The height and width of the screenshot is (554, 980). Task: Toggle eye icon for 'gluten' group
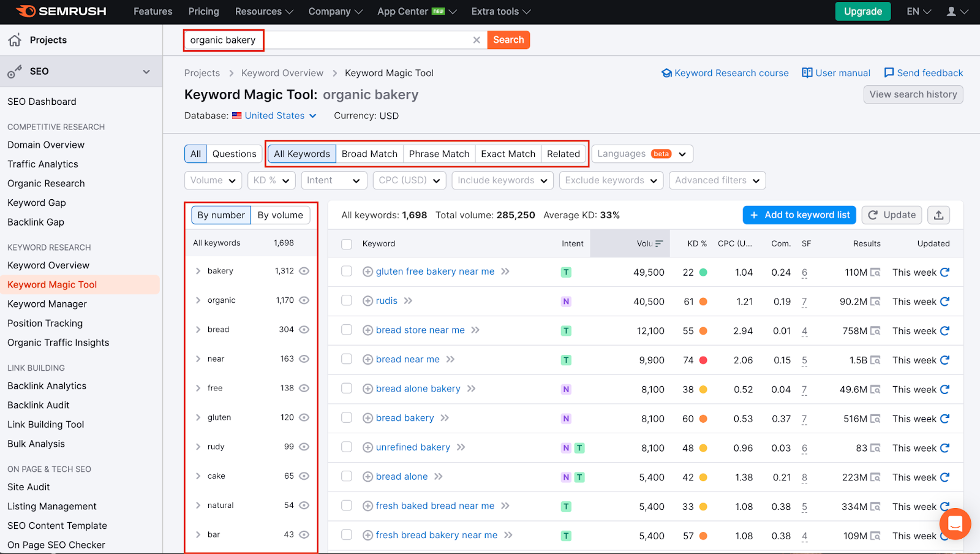pos(304,417)
